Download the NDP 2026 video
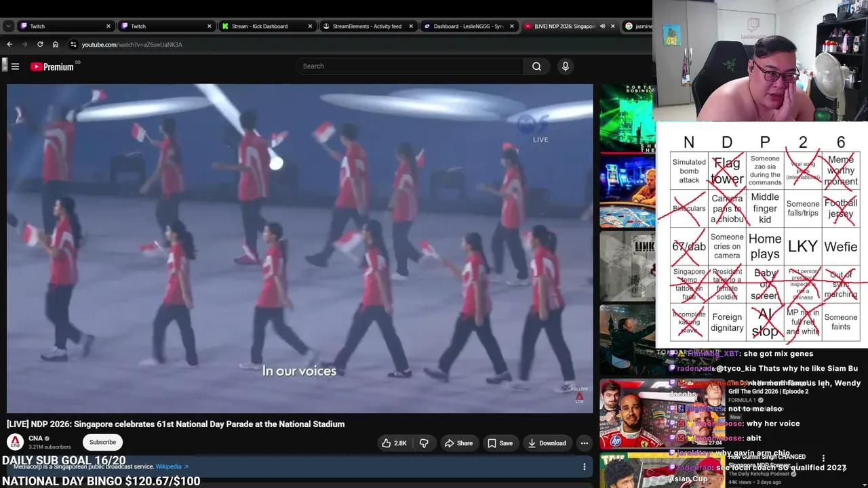This screenshot has width=868, height=488. (x=547, y=443)
